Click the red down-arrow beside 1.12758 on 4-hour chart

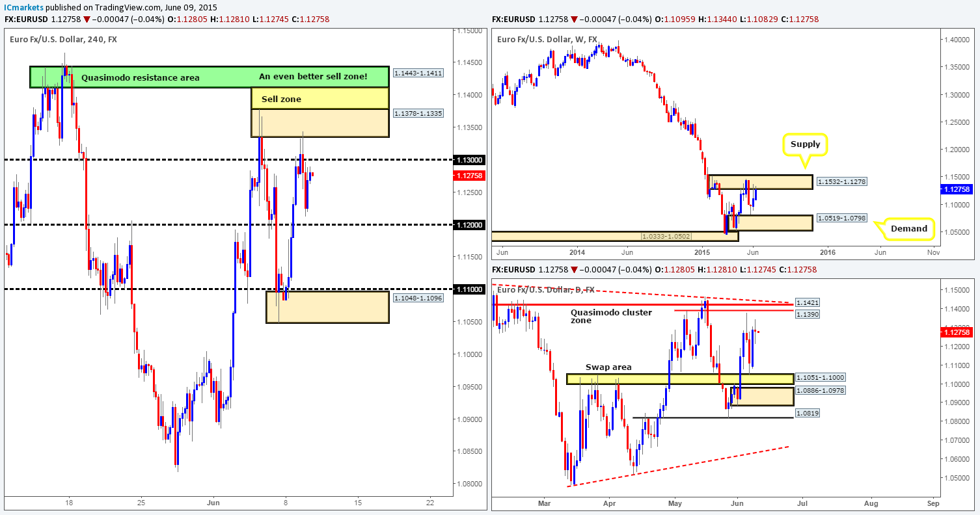tap(88, 20)
